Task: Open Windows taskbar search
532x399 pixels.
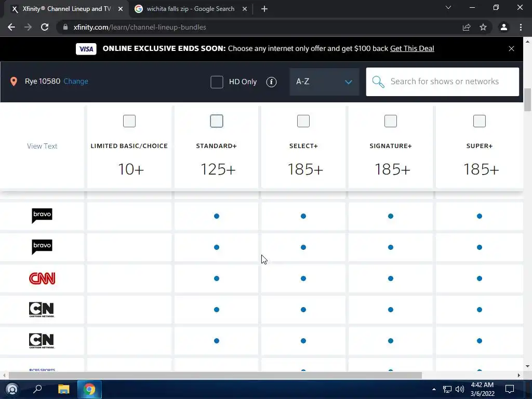Action: pyautogui.click(x=37, y=389)
